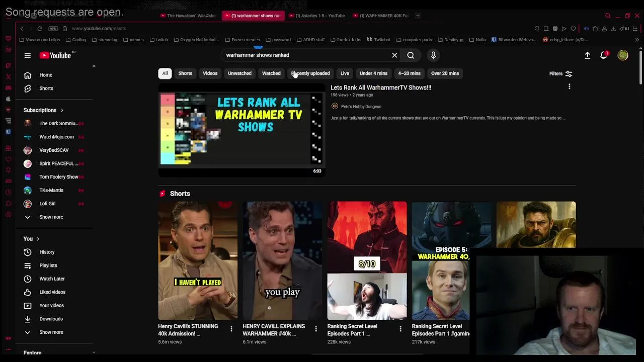This screenshot has width=644, height=362.
Task: Filter results by the Shorts chip
Action: 185,73
